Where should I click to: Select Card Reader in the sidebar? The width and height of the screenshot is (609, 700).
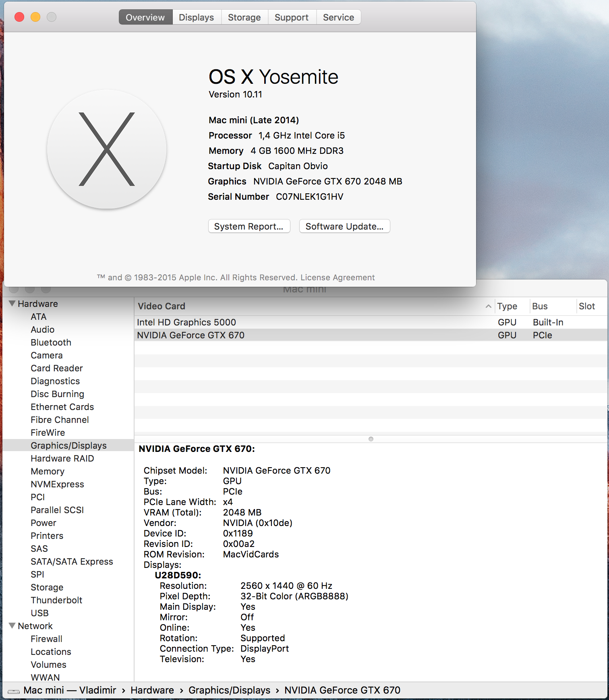tap(57, 368)
